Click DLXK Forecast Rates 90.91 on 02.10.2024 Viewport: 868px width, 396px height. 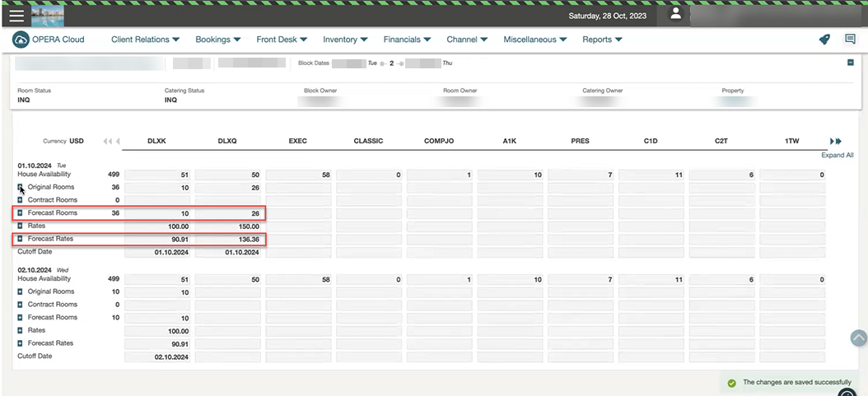point(157,345)
